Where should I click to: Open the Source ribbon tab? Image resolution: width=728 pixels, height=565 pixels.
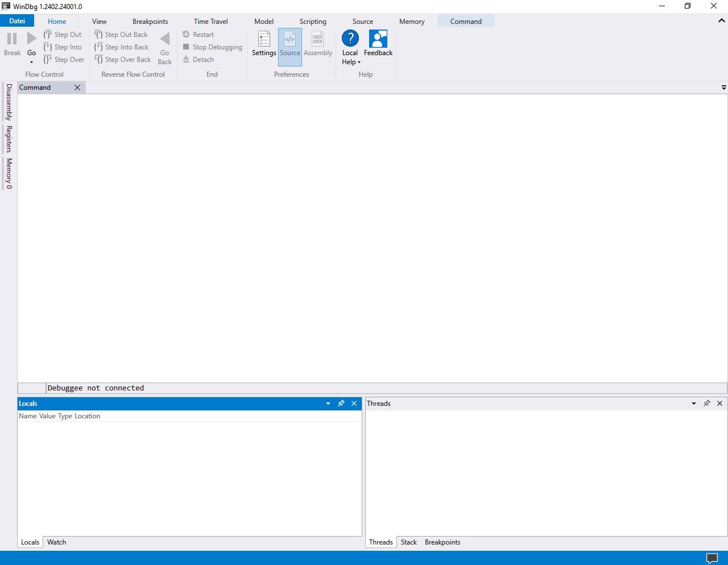[363, 22]
